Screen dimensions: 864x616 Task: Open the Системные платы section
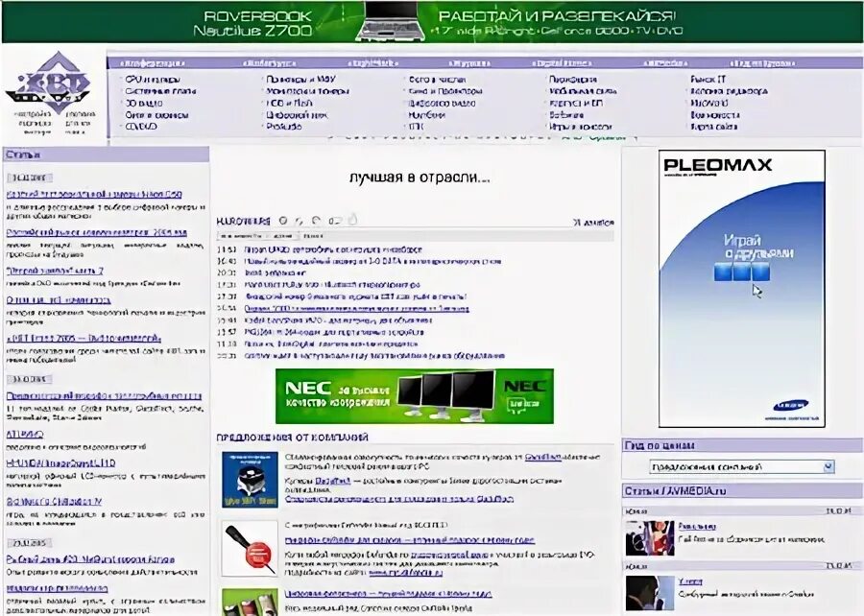(x=160, y=91)
